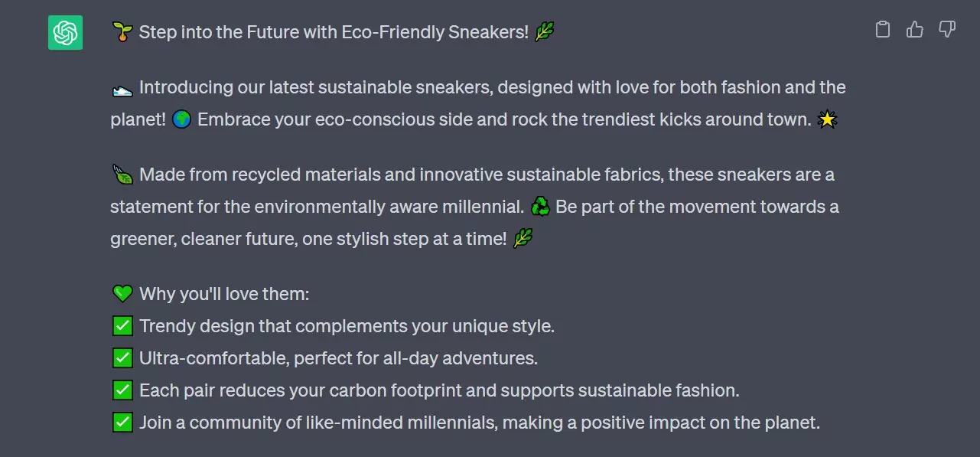Click the seedling emoji before the heading
Screen dimensions: 980x457
coord(122,32)
